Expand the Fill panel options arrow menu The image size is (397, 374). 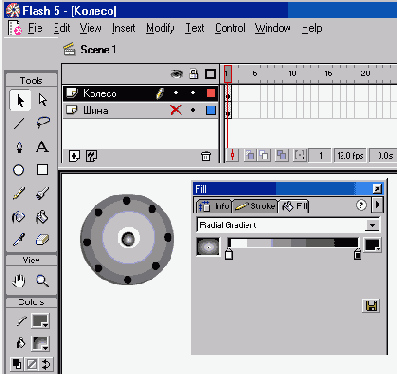point(377,204)
